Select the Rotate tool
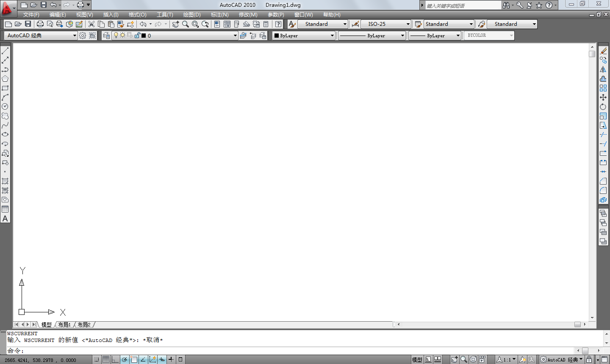Image resolution: width=610 pixels, height=364 pixels. point(603,107)
